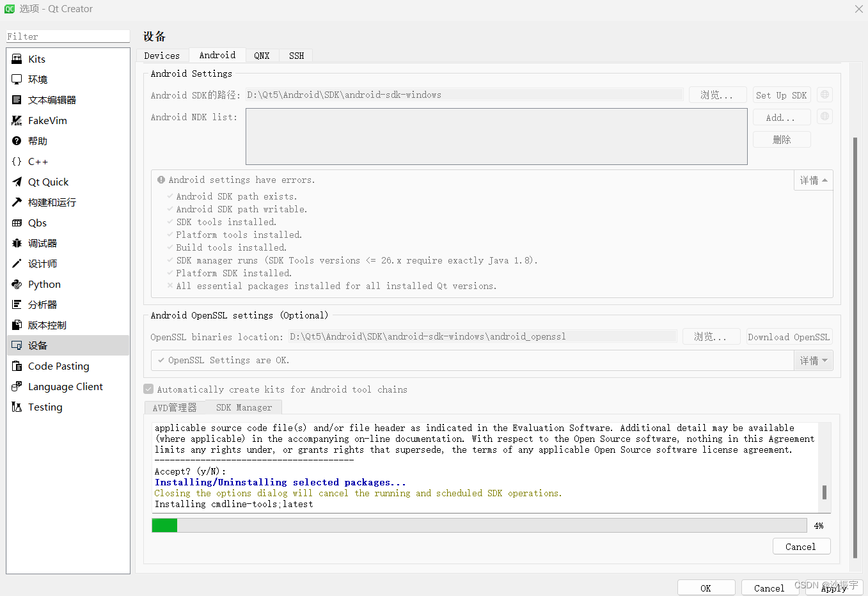Close the Qt Creator options dialog
868x596 pixels.
point(858,9)
